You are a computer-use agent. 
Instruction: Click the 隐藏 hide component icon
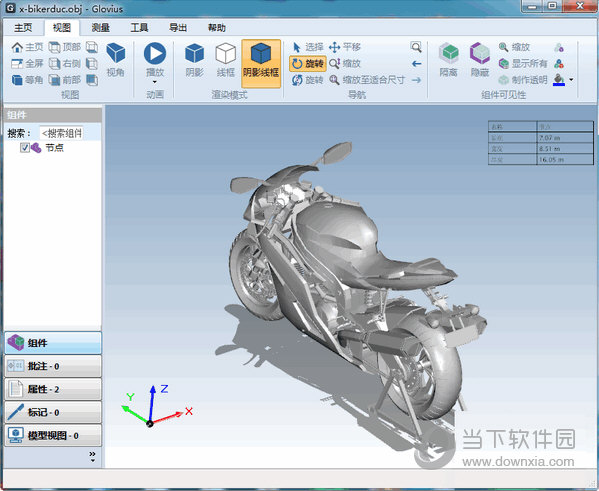point(480,60)
